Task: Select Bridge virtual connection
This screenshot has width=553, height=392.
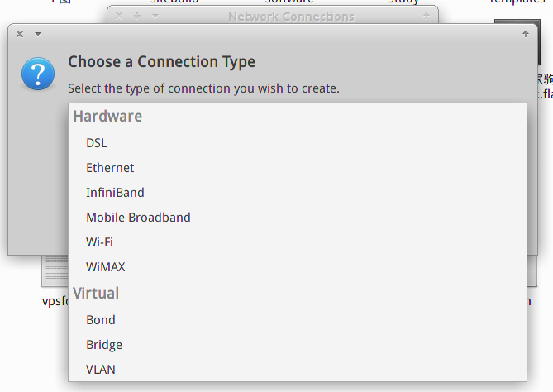Action: point(104,344)
